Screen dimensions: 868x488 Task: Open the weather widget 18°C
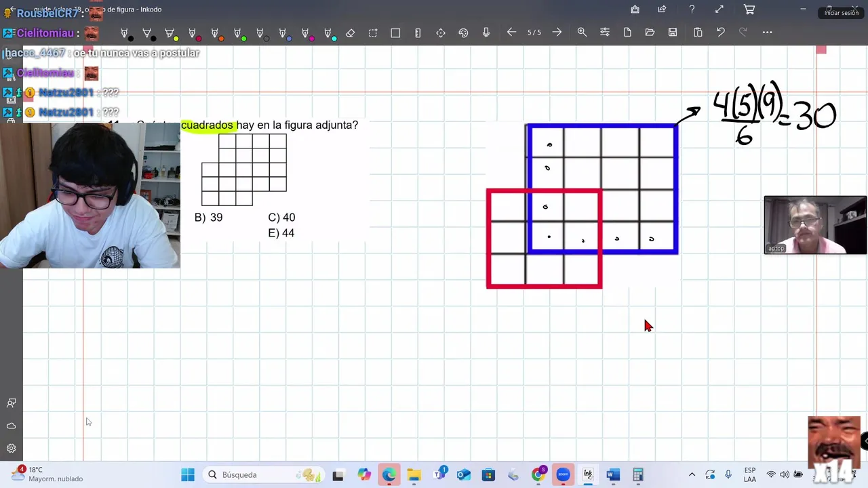click(x=47, y=474)
